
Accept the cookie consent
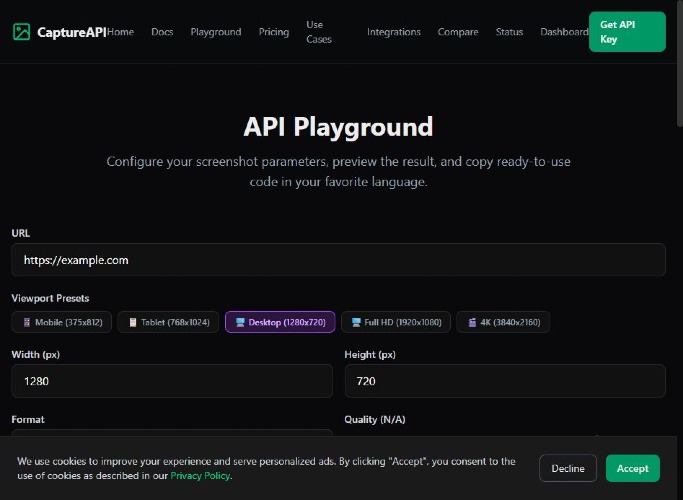(632, 468)
